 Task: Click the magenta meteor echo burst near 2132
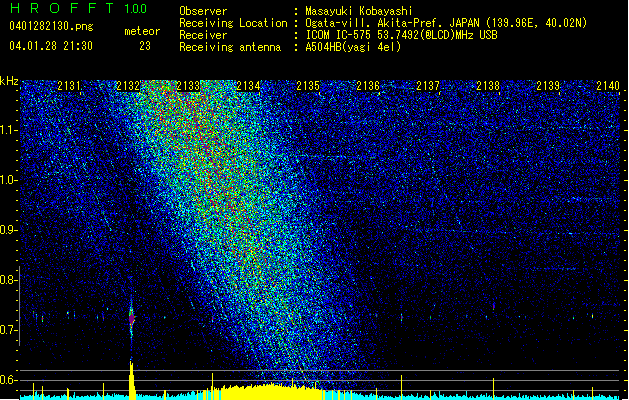coord(132,318)
